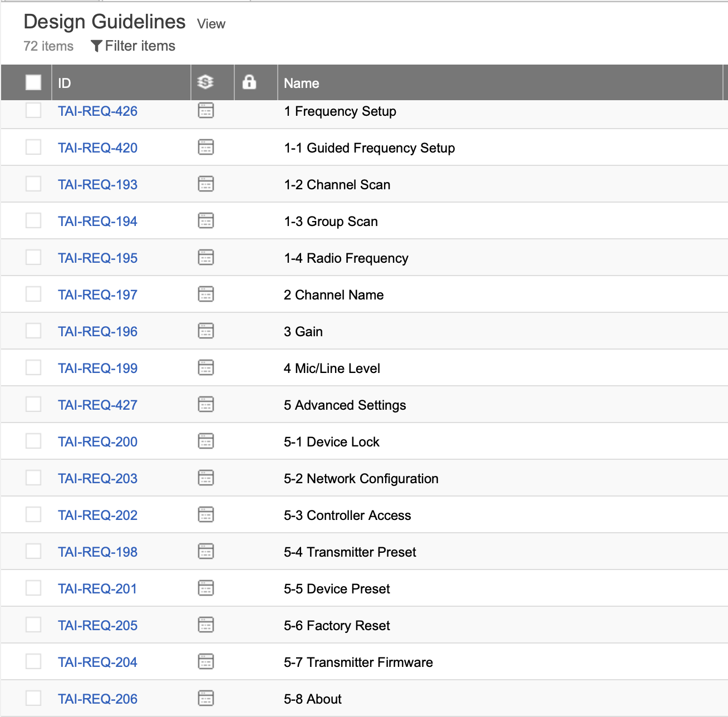Open the View link beside Design Guidelines

pos(211,24)
